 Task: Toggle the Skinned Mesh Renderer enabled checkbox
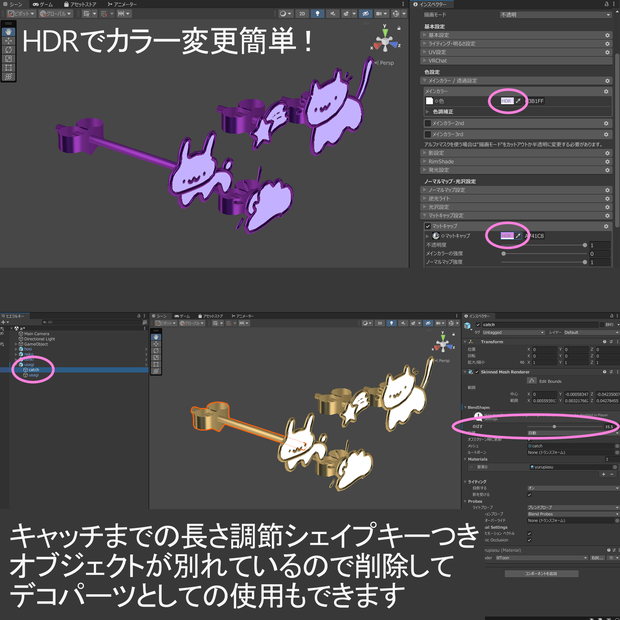pyautogui.click(x=476, y=372)
